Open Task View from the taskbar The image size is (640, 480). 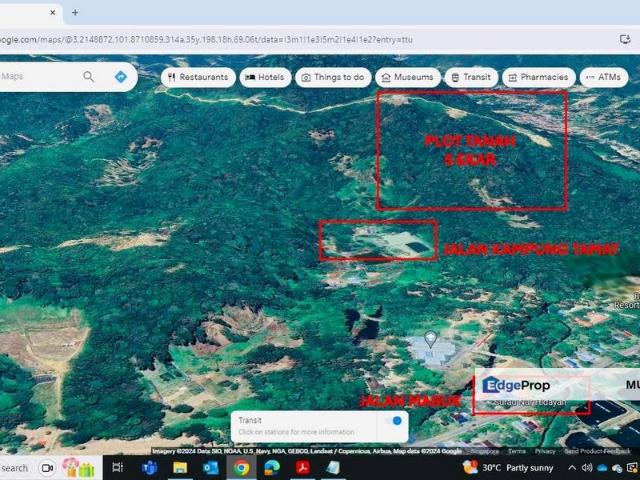(118, 468)
